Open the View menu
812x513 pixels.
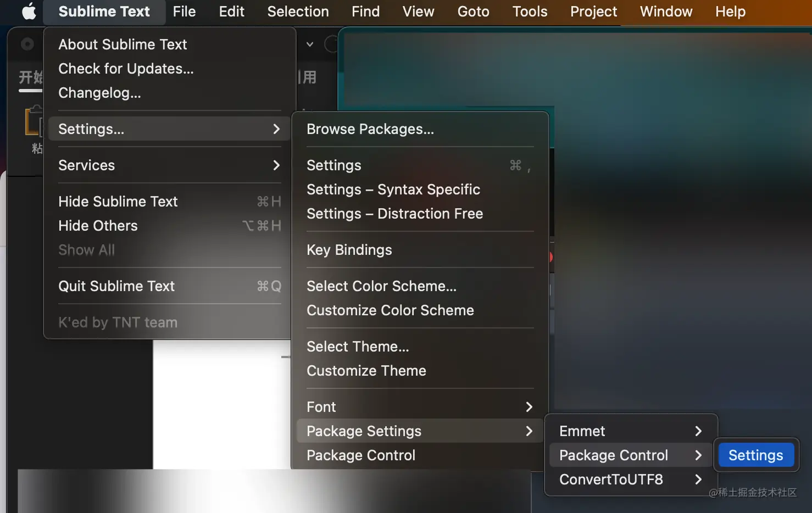(418, 12)
